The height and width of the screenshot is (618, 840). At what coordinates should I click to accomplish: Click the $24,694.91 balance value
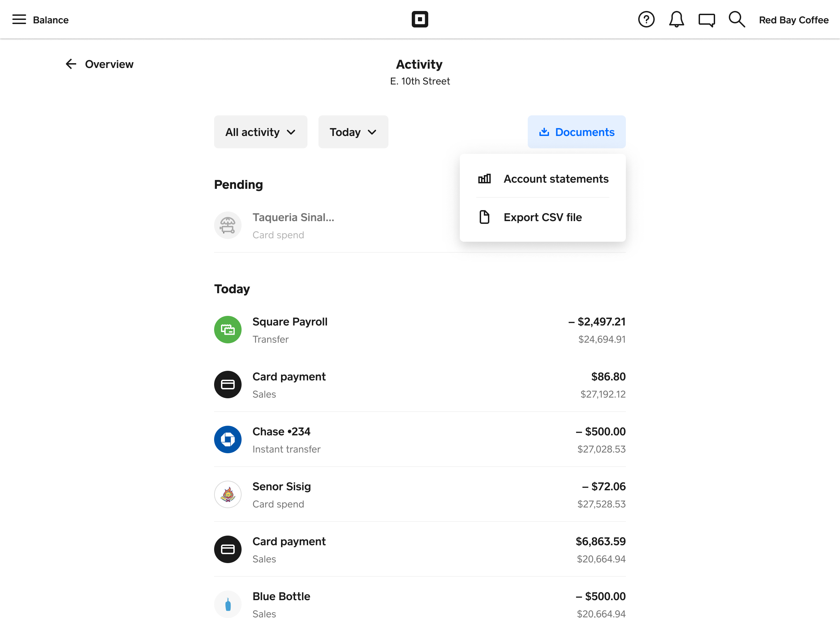pyautogui.click(x=602, y=339)
